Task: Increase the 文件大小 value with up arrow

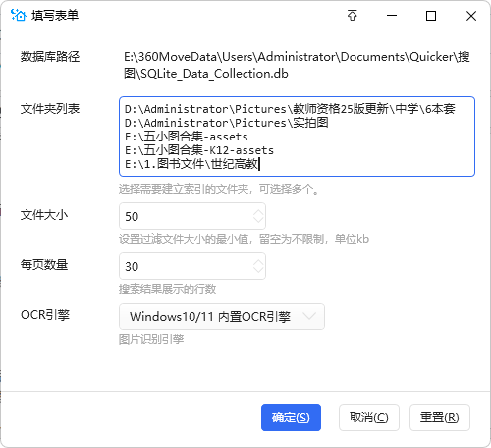Action: click(x=258, y=212)
